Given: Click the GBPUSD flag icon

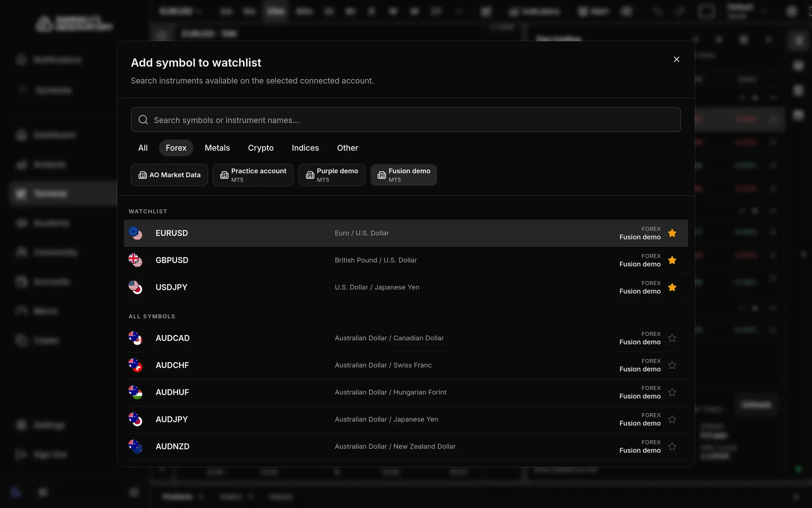Looking at the screenshot, I should (x=135, y=260).
